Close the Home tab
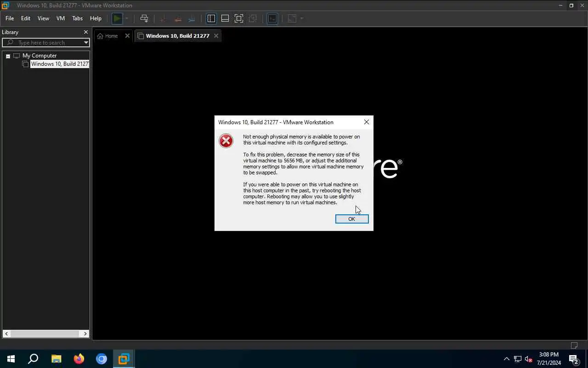The width and height of the screenshot is (588, 368). (127, 36)
